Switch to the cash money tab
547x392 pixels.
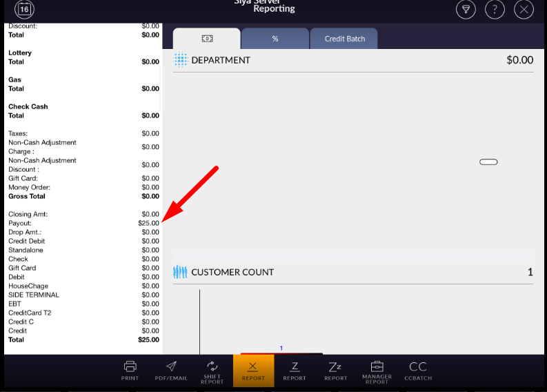(x=206, y=39)
